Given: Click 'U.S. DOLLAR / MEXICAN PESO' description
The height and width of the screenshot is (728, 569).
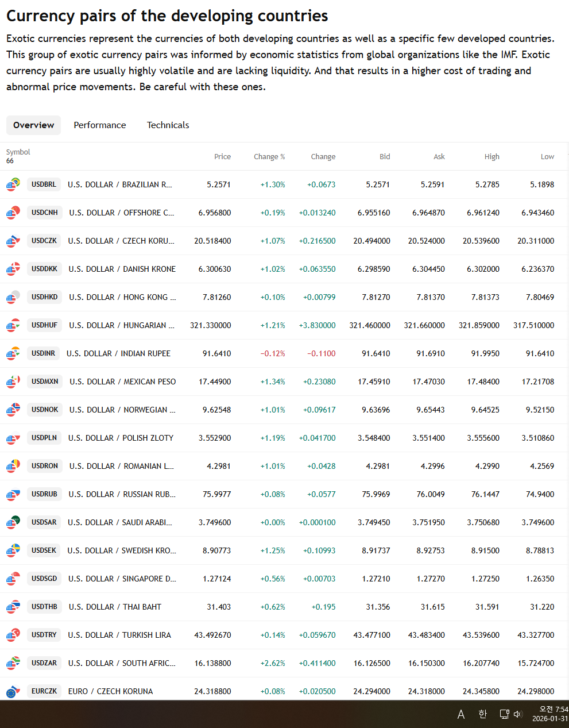Looking at the screenshot, I should [123, 382].
